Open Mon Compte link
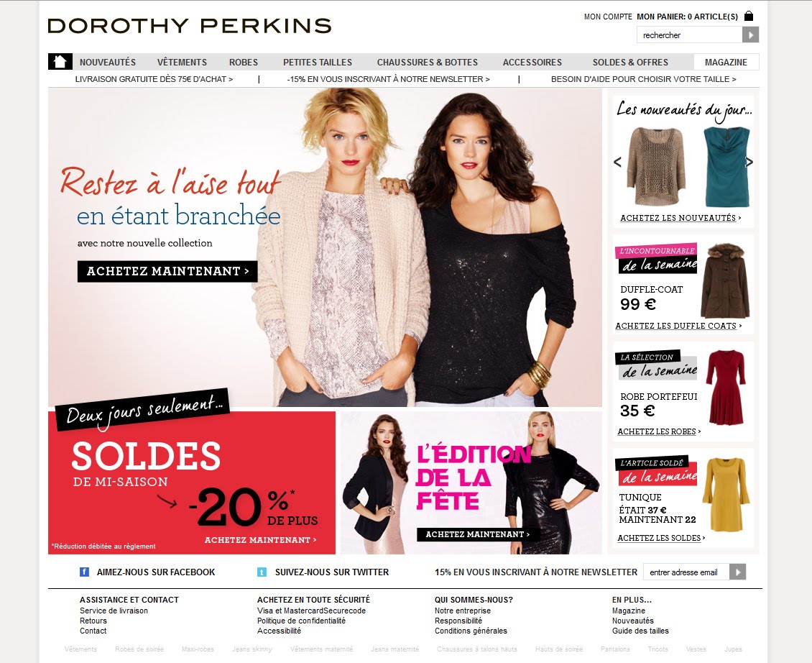812x663 pixels. tap(608, 17)
